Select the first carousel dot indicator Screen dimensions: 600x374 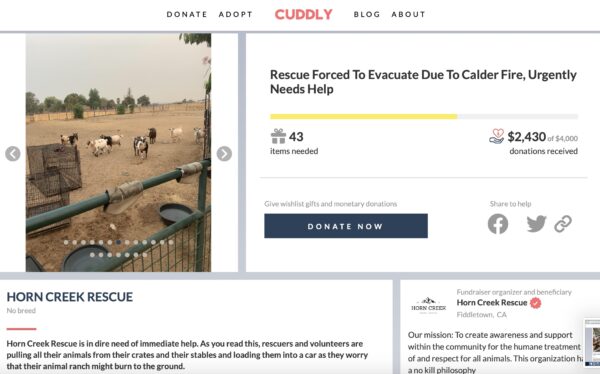66,242
